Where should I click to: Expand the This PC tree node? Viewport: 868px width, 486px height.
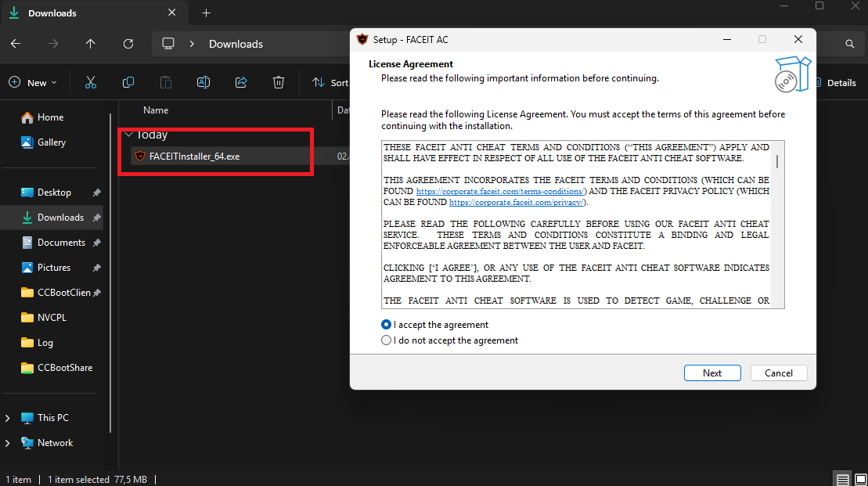[7, 418]
